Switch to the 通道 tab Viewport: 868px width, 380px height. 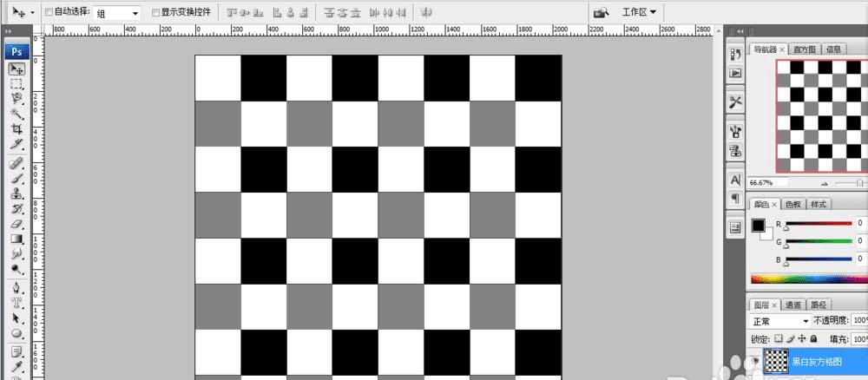click(793, 305)
